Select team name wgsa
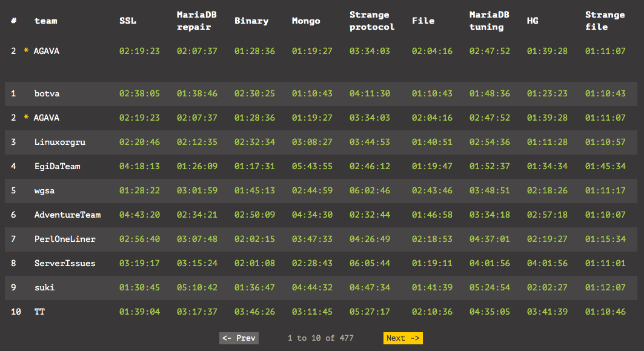Image resolution: width=644 pixels, height=351 pixels. pyautogui.click(x=44, y=190)
